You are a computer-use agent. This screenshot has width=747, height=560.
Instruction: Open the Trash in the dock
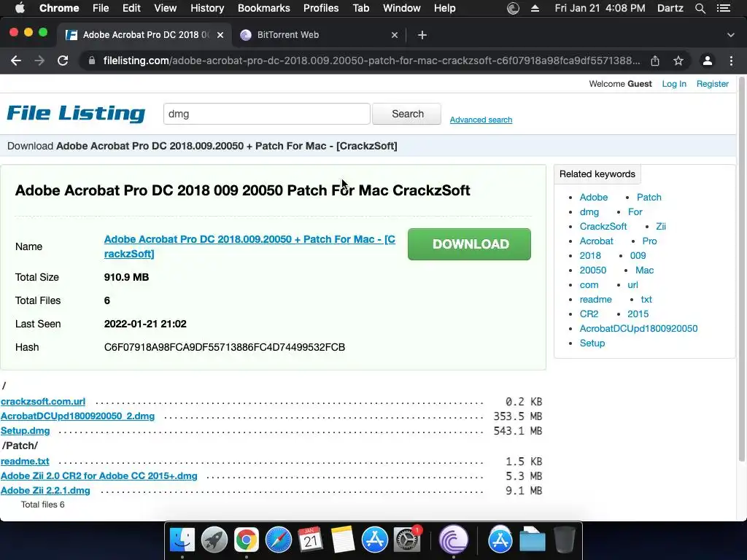pyautogui.click(x=564, y=540)
